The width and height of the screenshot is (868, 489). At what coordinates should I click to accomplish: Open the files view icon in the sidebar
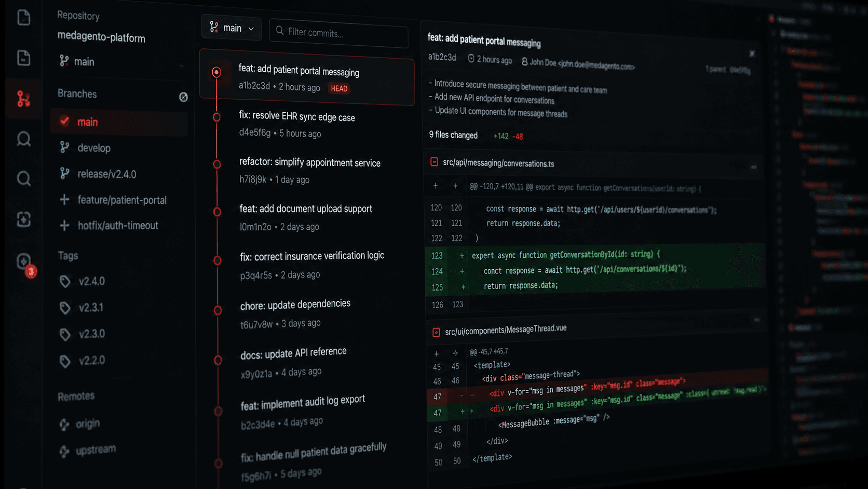point(24,17)
